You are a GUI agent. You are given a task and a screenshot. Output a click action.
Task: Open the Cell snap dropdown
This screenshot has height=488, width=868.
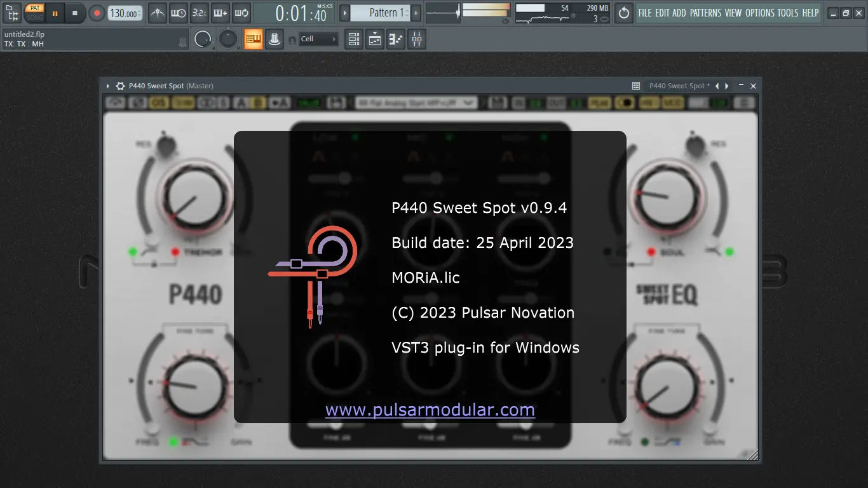(x=318, y=39)
